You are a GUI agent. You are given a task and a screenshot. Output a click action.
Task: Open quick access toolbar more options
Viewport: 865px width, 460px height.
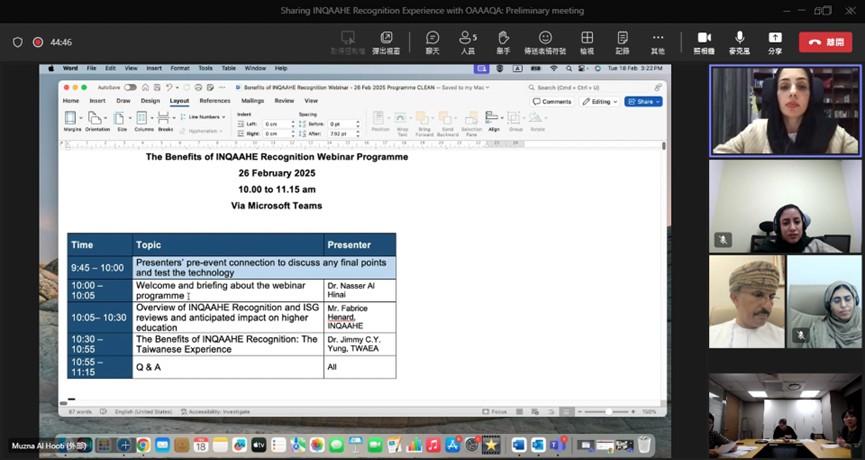[x=222, y=87]
